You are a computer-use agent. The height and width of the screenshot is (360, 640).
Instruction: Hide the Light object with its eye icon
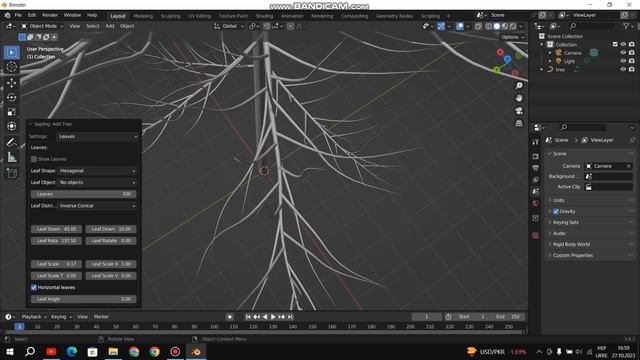[x=623, y=61]
